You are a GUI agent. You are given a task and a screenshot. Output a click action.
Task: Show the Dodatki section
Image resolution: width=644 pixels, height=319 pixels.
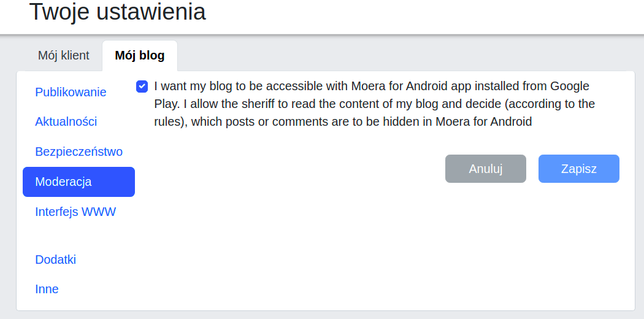(56, 259)
